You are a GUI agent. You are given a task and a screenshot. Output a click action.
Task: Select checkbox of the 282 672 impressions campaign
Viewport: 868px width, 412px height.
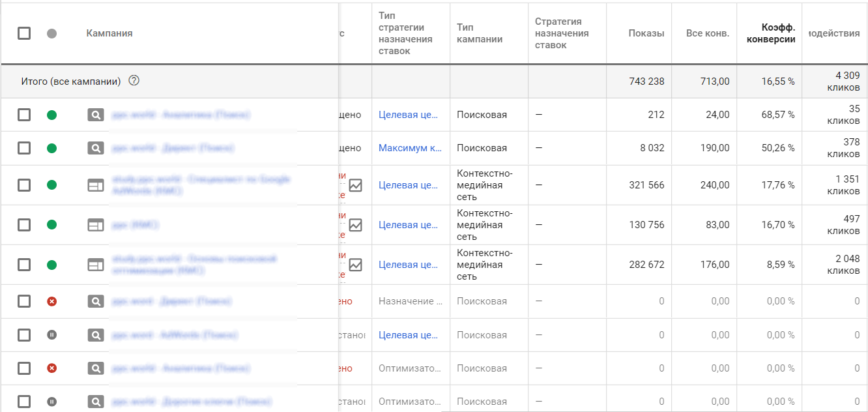(x=24, y=265)
